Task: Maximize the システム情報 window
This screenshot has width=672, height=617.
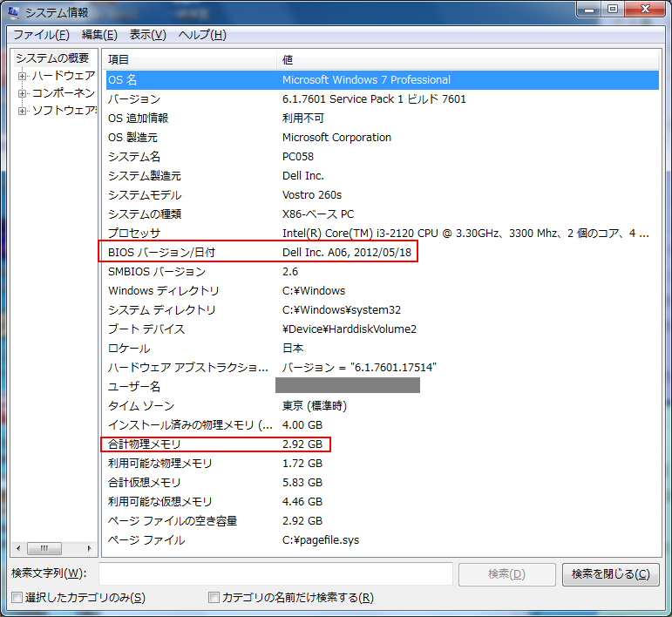Action: click(x=613, y=10)
